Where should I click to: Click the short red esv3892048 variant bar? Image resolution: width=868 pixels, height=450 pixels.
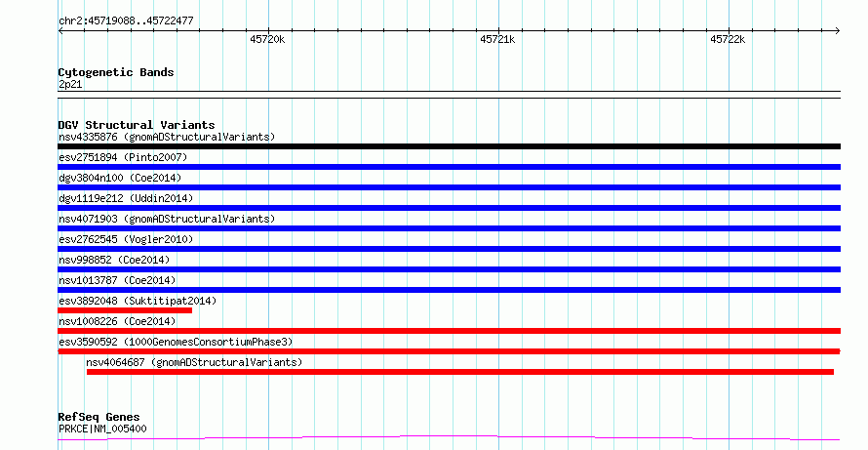pyautogui.click(x=125, y=310)
